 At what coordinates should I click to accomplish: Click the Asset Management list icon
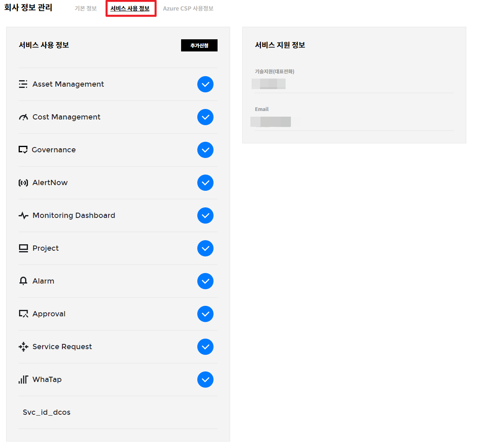tap(23, 84)
